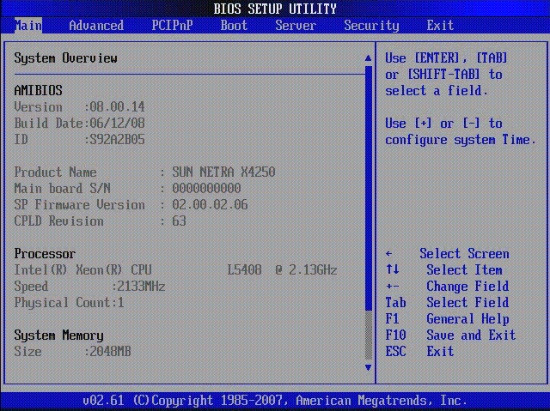Open the Advanced tab
Image resolution: width=550 pixels, height=411 pixels.
pos(96,25)
